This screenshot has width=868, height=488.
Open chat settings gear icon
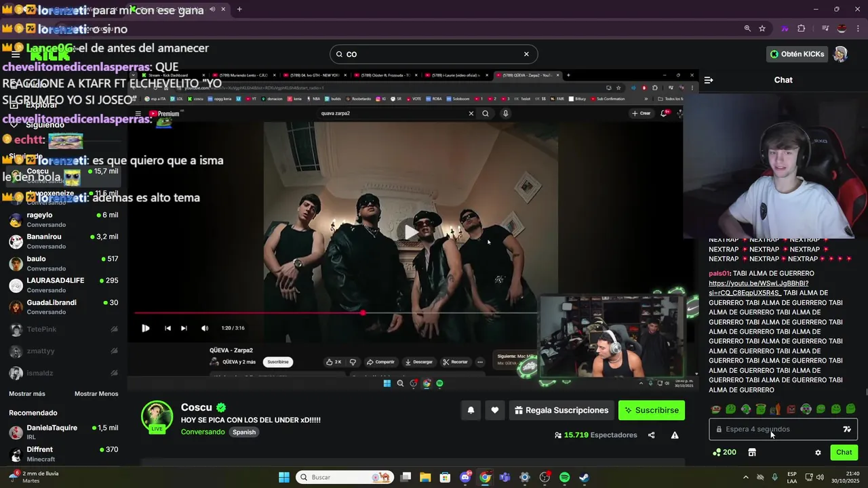pos(818,452)
